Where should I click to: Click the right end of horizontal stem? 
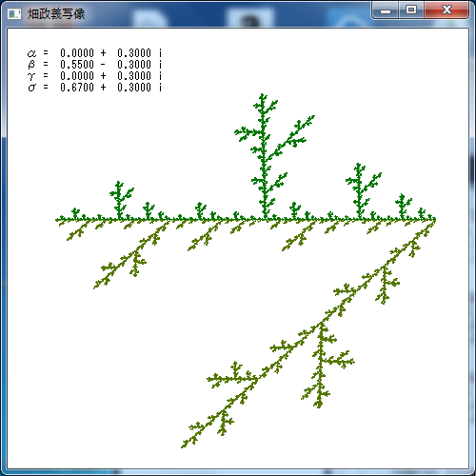click(x=434, y=219)
